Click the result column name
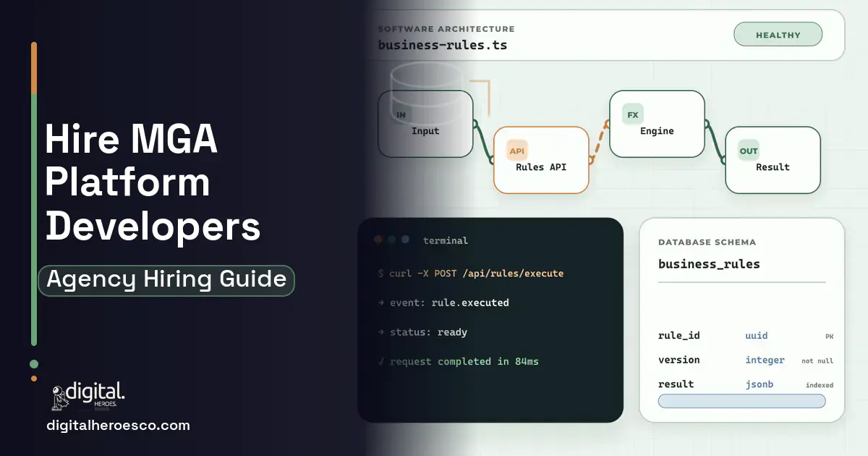Viewport: 868px width, 456px height. click(676, 384)
